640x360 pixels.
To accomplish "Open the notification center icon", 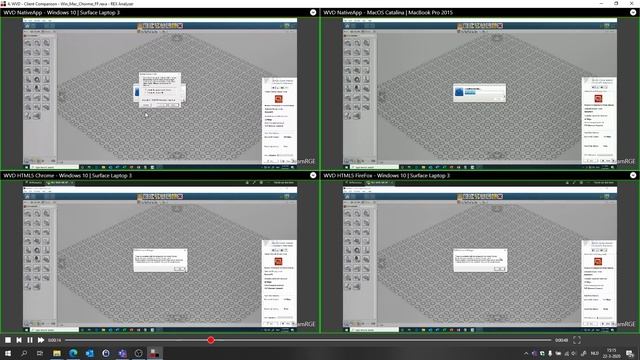I will pyautogui.click(x=630, y=353).
